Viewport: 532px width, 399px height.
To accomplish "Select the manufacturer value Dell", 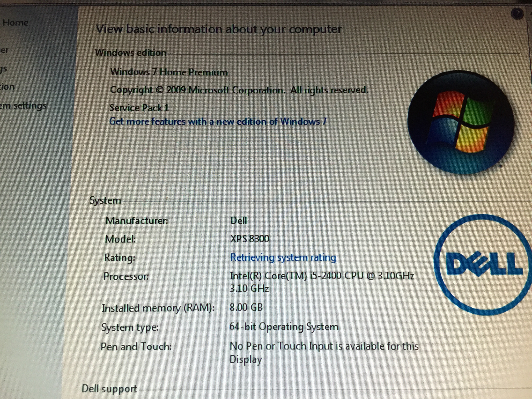I will tap(239, 220).
